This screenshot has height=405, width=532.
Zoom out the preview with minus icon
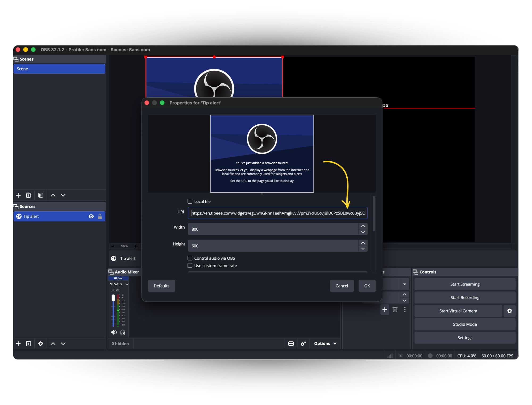coord(113,246)
